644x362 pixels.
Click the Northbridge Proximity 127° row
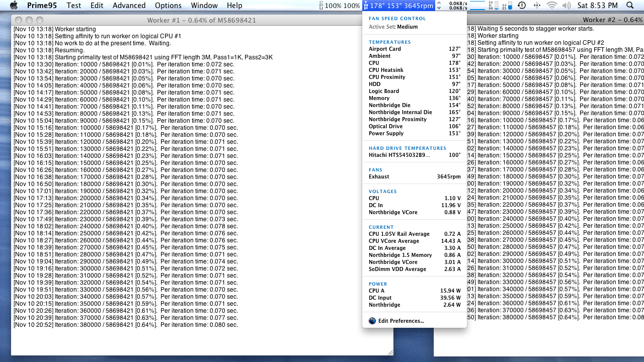point(415,119)
